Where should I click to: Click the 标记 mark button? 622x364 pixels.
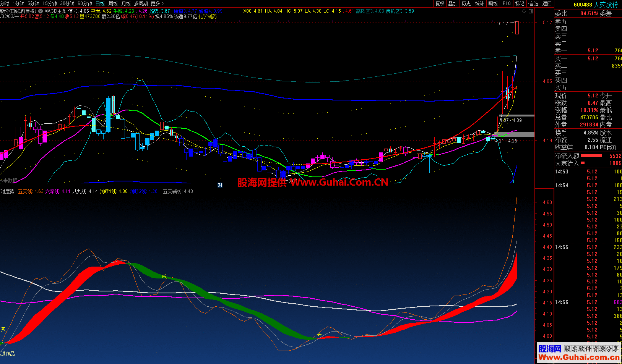click(x=520, y=3)
